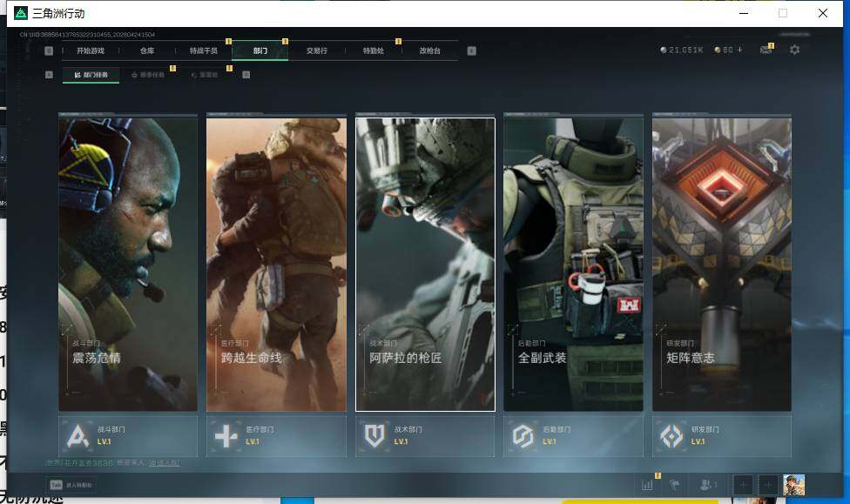Click the 战术部门 shield emblem icon
The width and height of the screenshot is (850, 504).
pos(374,436)
